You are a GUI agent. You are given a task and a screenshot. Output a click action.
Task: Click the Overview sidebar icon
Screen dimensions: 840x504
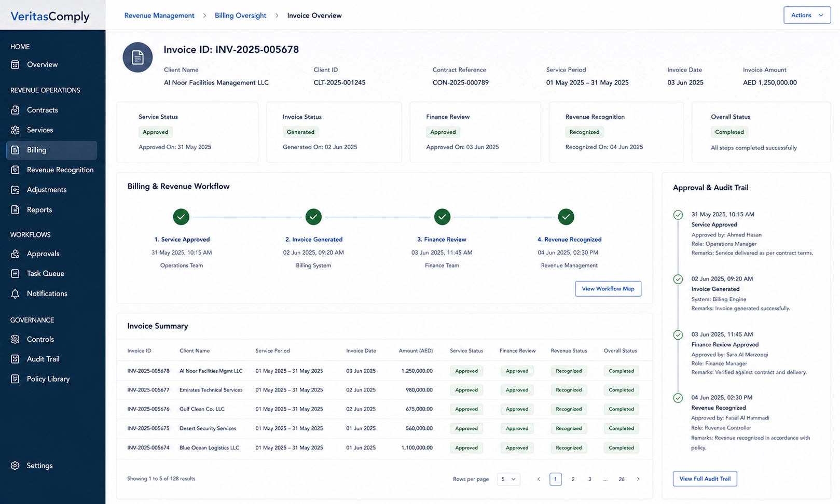click(x=15, y=65)
